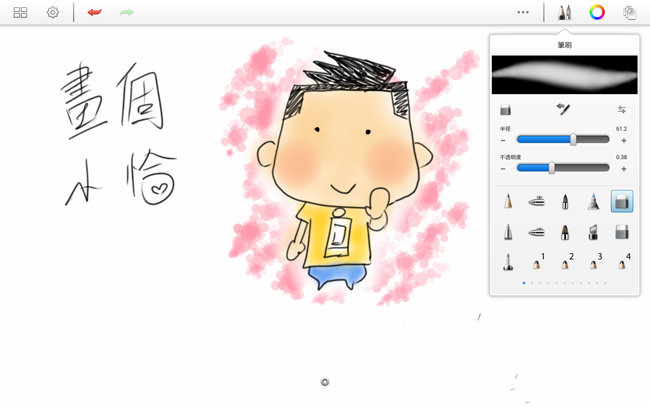650x406 pixels.
Task: Open the three-dots more menu
Action: click(x=523, y=12)
